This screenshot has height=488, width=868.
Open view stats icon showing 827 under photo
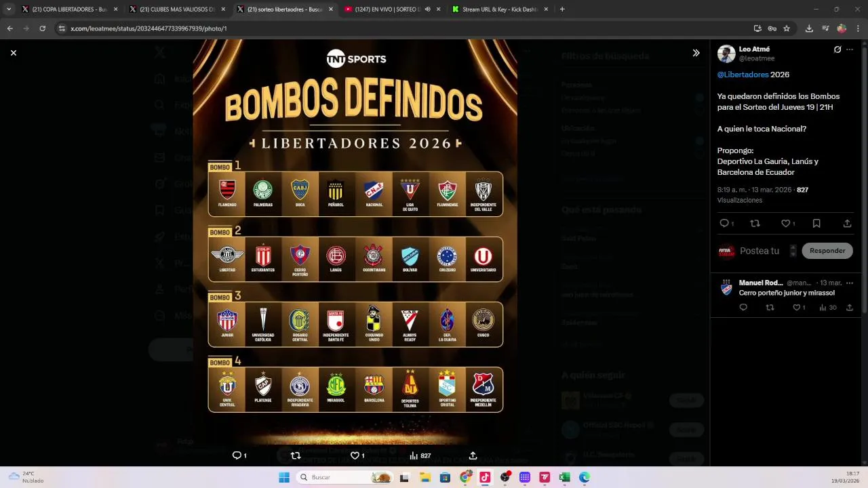414,455
